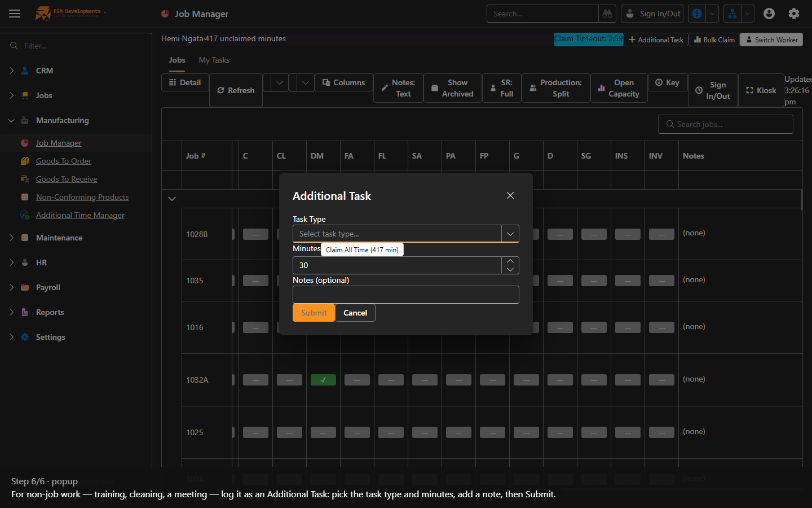Enter Kiosk mode
This screenshot has width=812, height=508.
[x=761, y=90]
